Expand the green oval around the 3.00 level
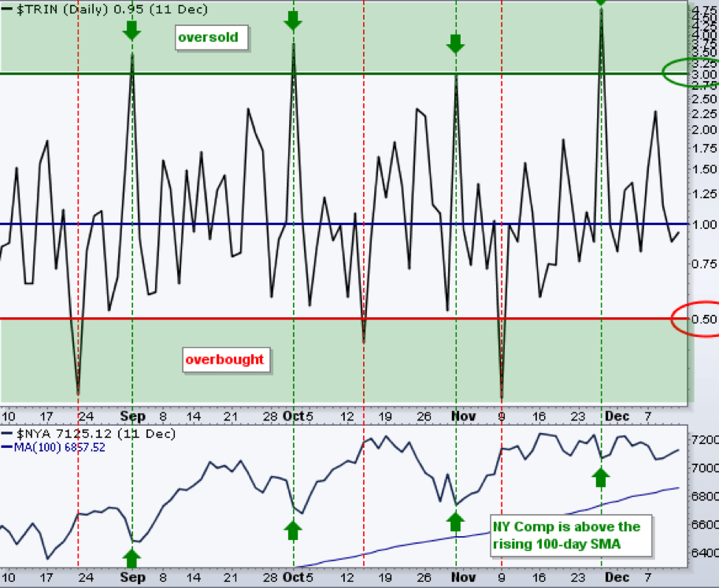Viewport: 719px width, 588px height. click(x=698, y=72)
